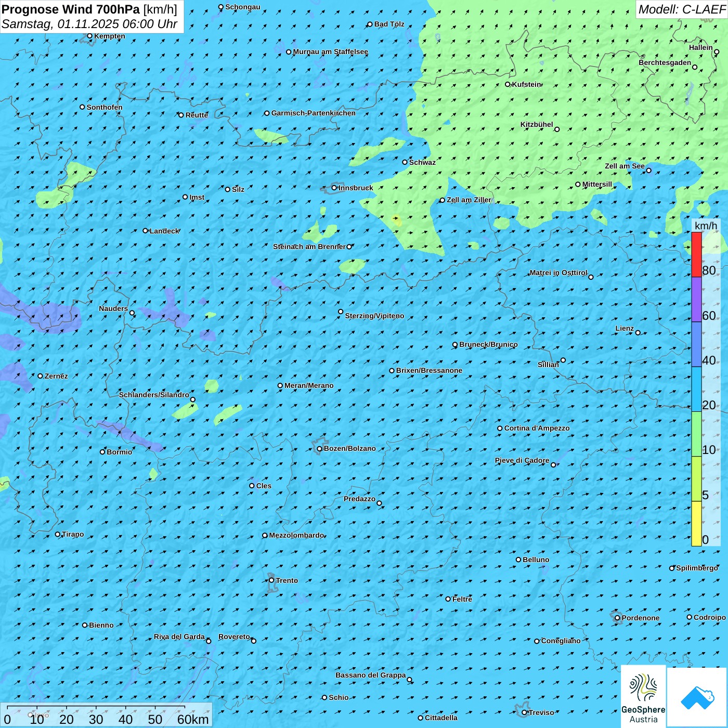Click the Garmisch-Partenkirchen marker
728x728 pixels.
coord(267,113)
